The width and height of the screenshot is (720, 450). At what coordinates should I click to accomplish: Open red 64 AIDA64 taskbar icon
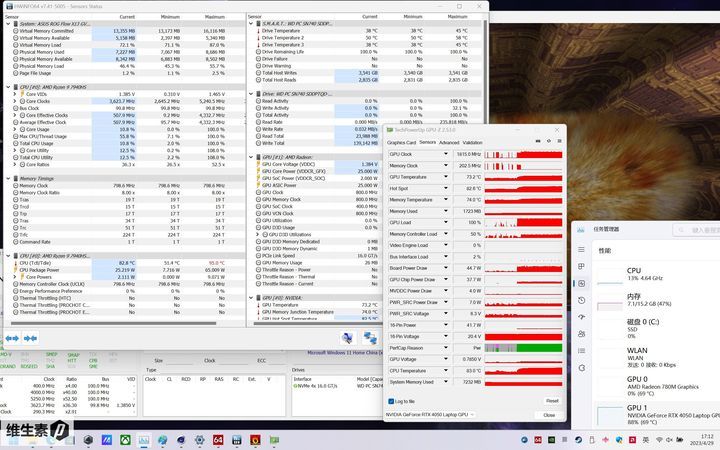[218, 440]
